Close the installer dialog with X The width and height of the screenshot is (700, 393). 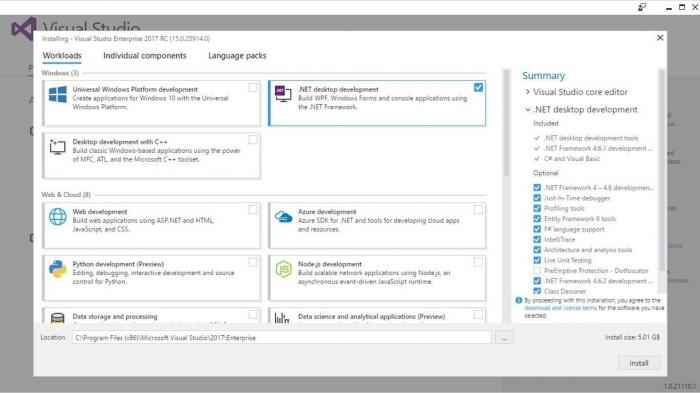coord(660,38)
